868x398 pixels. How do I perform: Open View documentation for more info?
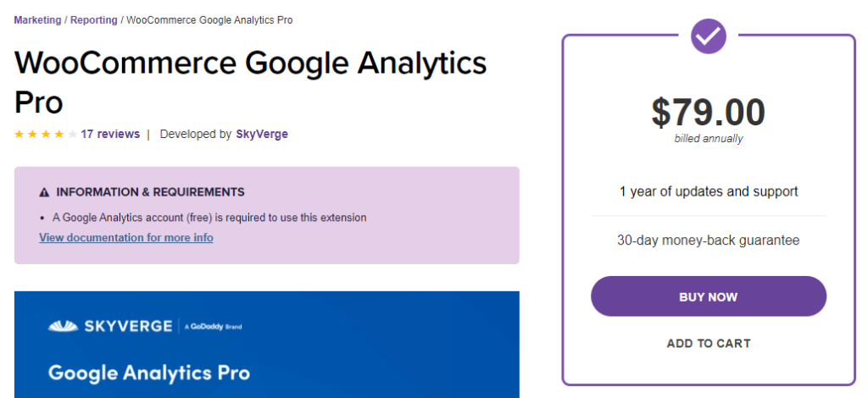(126, 238)
